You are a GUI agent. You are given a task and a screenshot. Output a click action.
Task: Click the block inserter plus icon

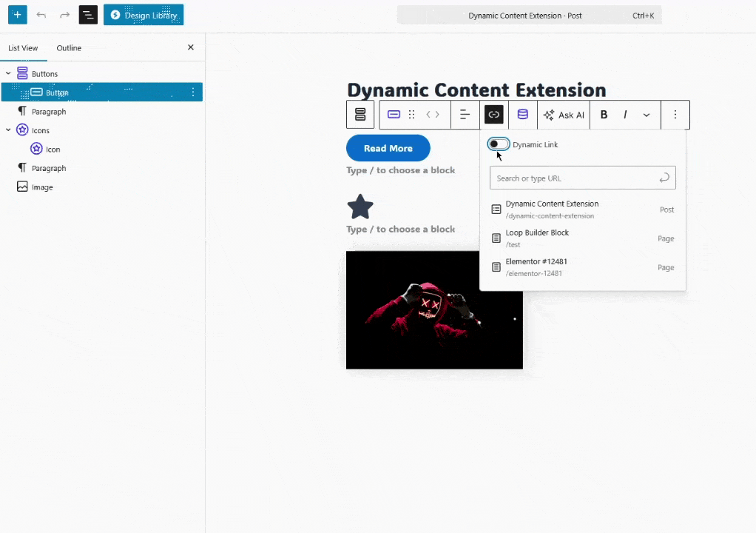click(18, 15)
